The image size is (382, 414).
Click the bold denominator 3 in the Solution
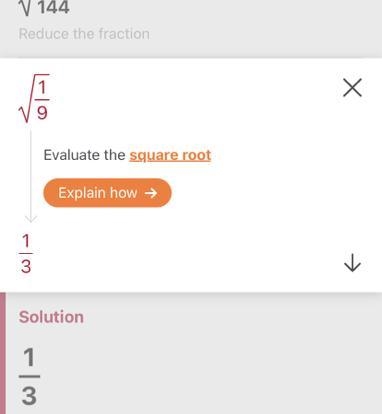(29, 396)
